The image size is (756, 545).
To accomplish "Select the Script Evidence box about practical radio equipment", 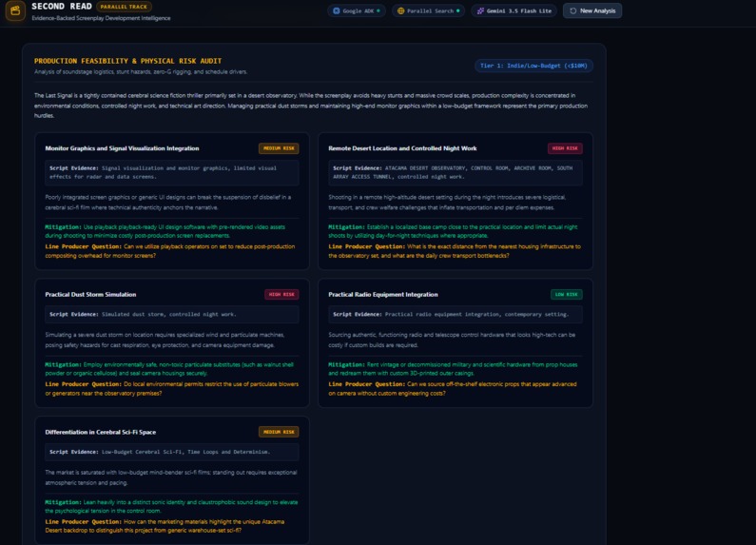I will (x=456, y=315).
